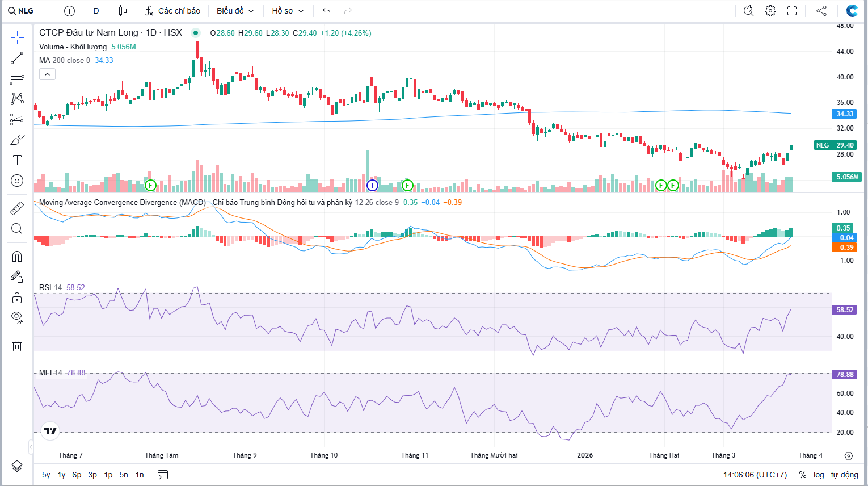Open chart settings gear
Screen dimensions: 868x486
770,11
